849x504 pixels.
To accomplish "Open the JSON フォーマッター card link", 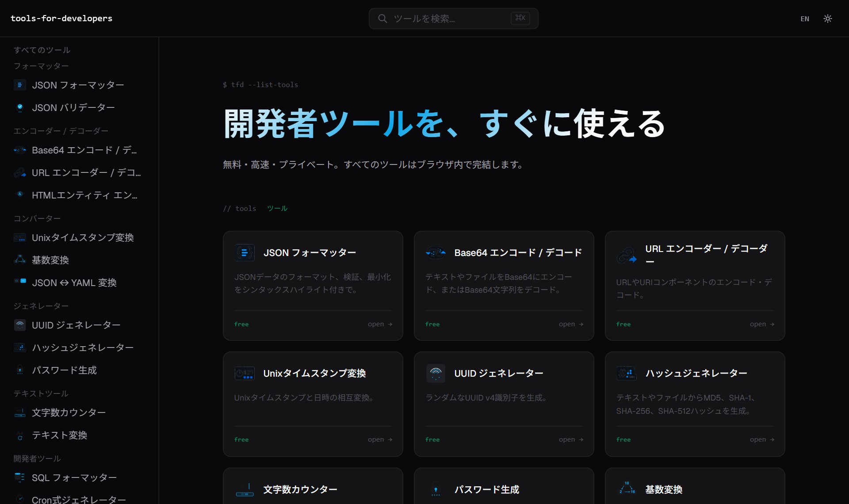I will pos(380,324).
